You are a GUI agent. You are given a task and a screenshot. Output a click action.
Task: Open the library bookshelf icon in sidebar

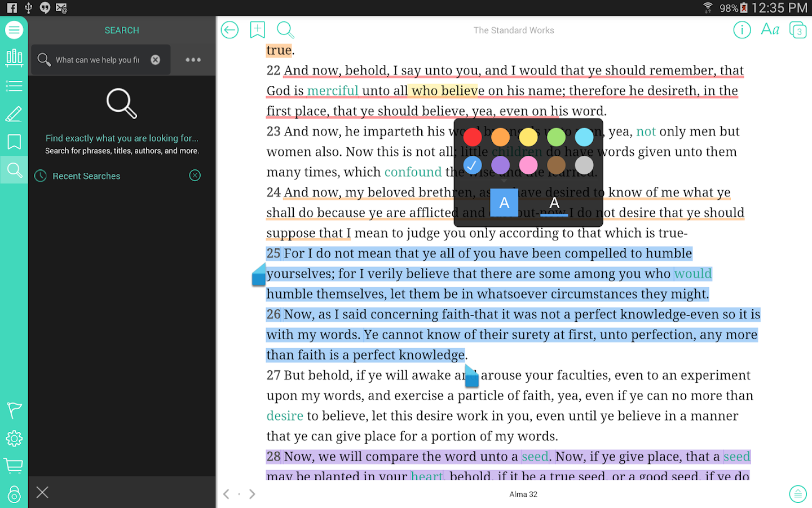14,58
